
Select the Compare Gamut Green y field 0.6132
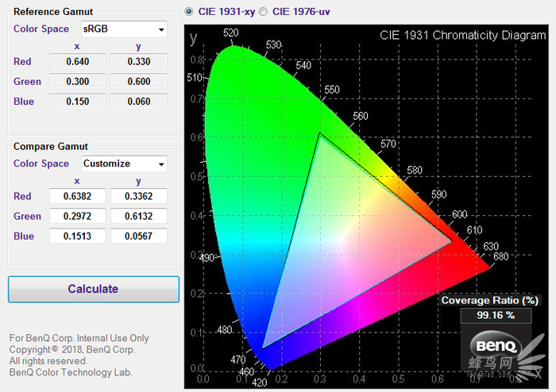138,216
